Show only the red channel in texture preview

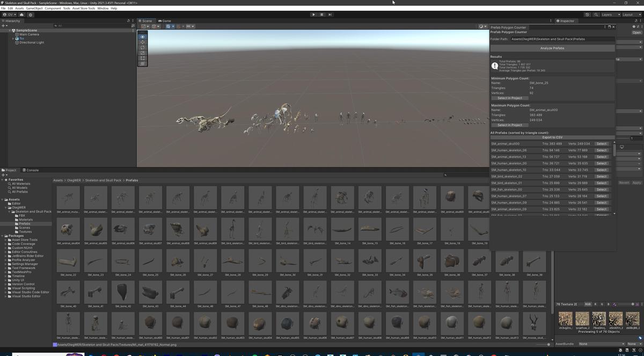595,304
